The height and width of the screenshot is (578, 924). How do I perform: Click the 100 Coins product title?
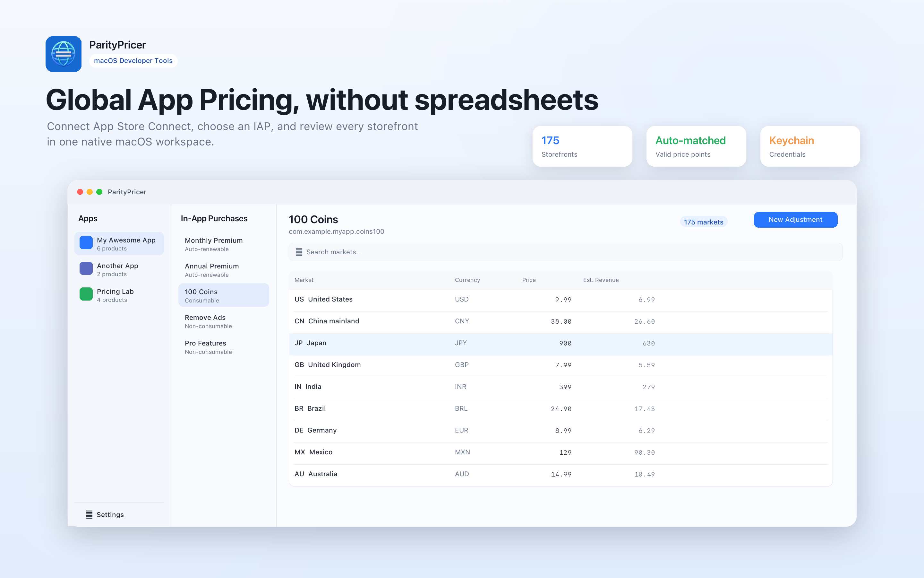point(313,219)
